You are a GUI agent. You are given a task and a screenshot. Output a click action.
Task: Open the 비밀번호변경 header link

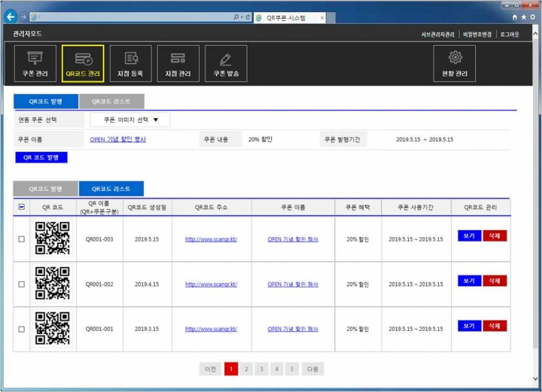point(477,34)
